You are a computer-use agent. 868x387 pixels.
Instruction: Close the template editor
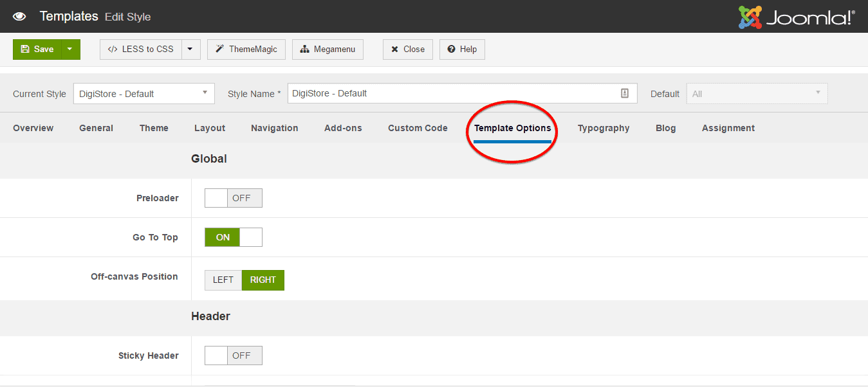coord(408,50)
